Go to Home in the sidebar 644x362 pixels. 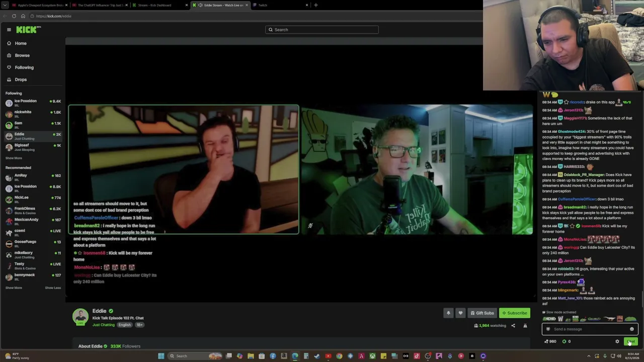pyautogui.click(x=21, y=43)
